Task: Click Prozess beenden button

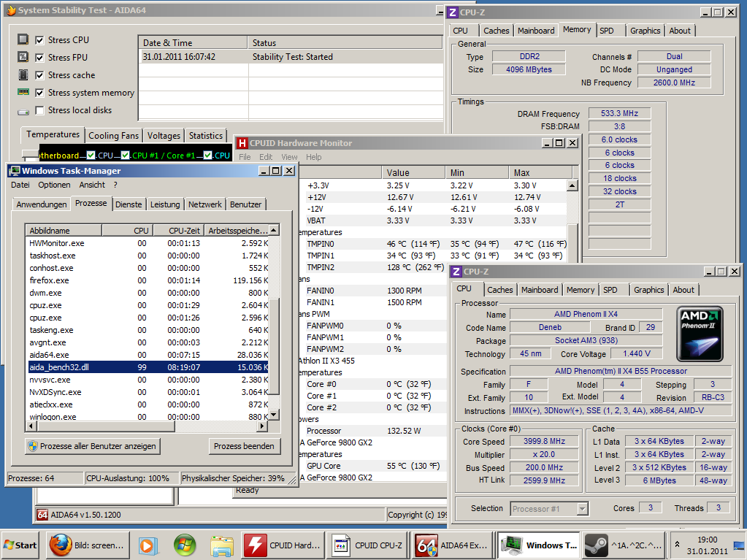Action: pyautogui.click(x=244, y=446)
